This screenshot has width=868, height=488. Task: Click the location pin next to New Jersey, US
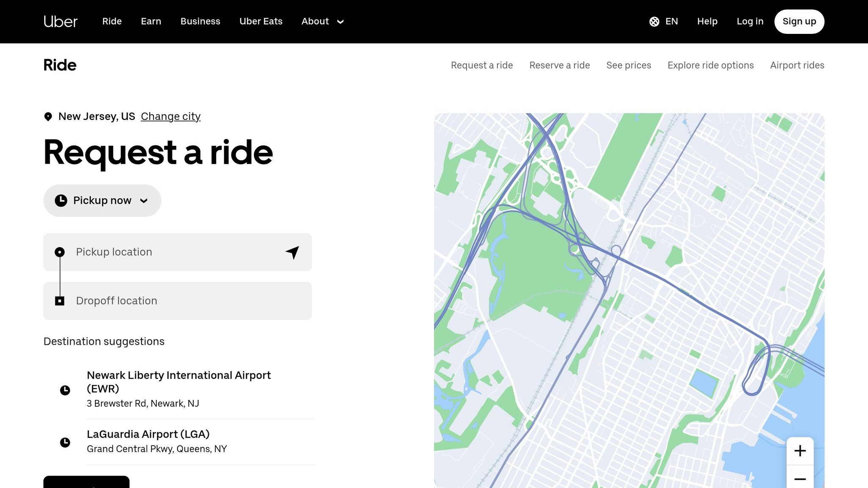(48, 116)
